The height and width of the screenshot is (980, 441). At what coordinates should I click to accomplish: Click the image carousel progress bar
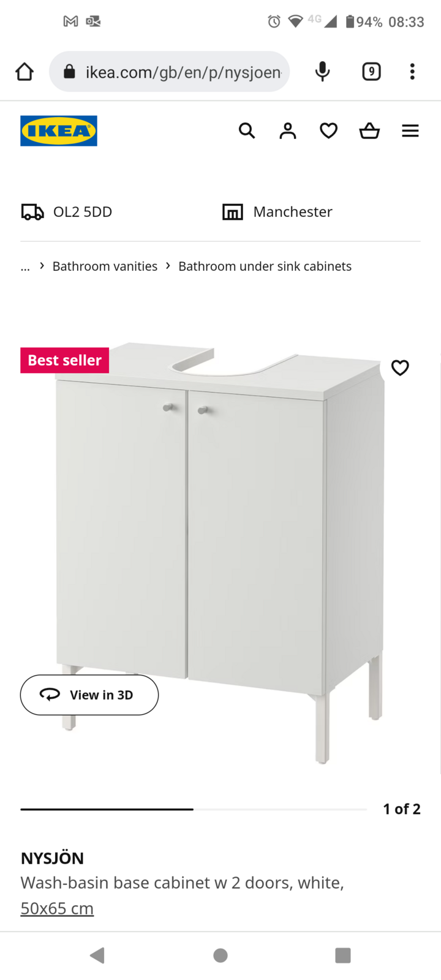194,809
